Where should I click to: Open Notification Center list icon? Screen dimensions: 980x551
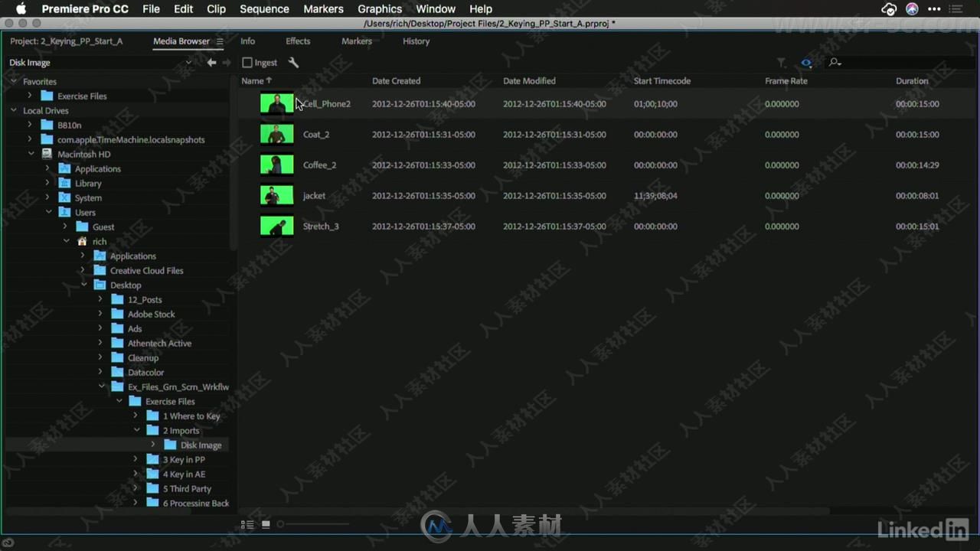pyautogui.click(x=957, y=9)
